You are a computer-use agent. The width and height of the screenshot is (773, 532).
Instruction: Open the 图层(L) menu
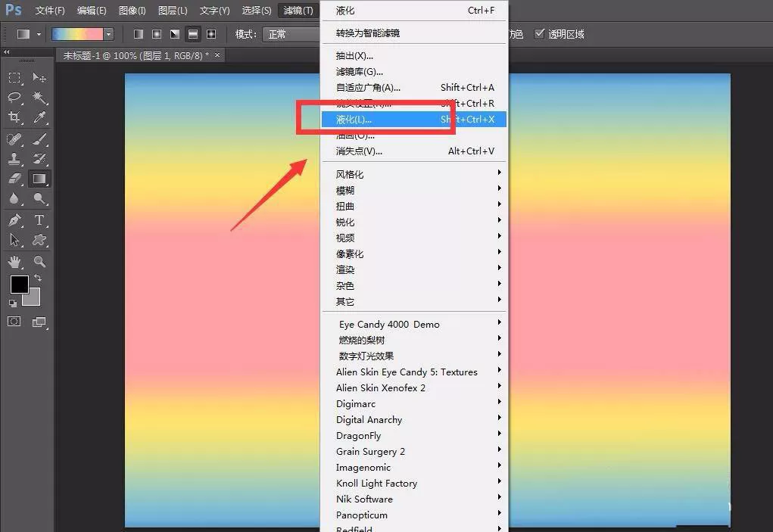click(173, 11)
